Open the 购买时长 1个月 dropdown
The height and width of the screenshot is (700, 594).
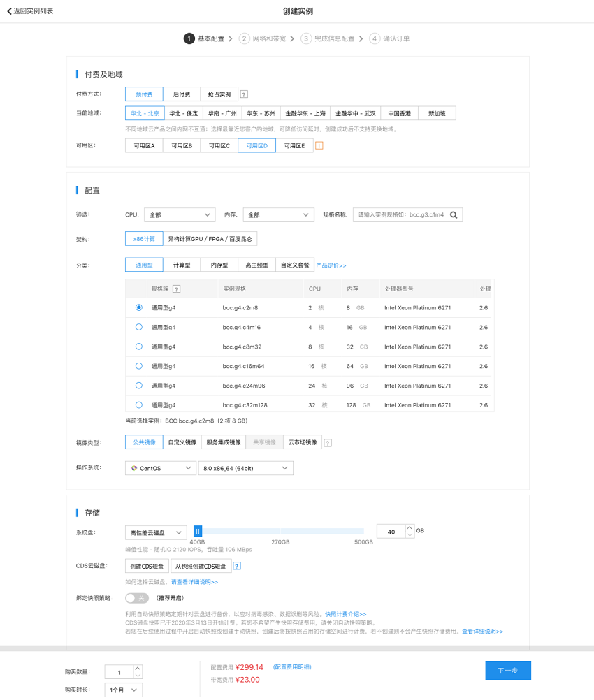123,690
